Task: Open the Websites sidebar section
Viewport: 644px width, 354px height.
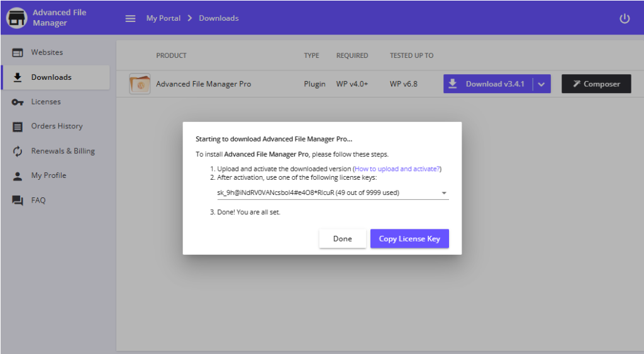Action: [55, 53]
